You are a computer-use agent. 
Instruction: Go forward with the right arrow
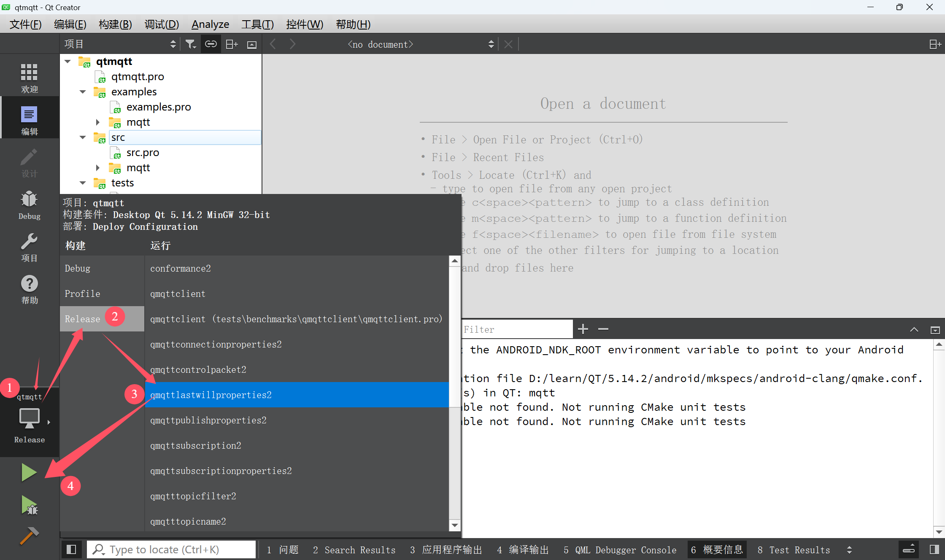(x=292, y=44)
